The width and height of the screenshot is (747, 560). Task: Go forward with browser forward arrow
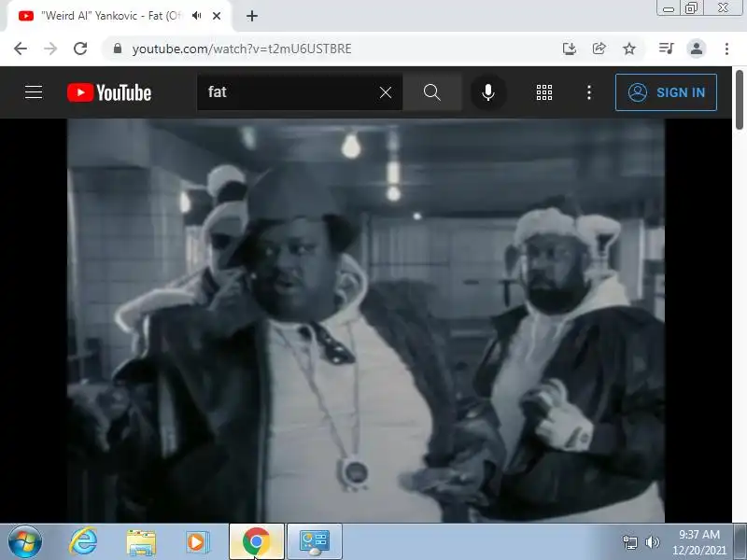tap(50, 49)
